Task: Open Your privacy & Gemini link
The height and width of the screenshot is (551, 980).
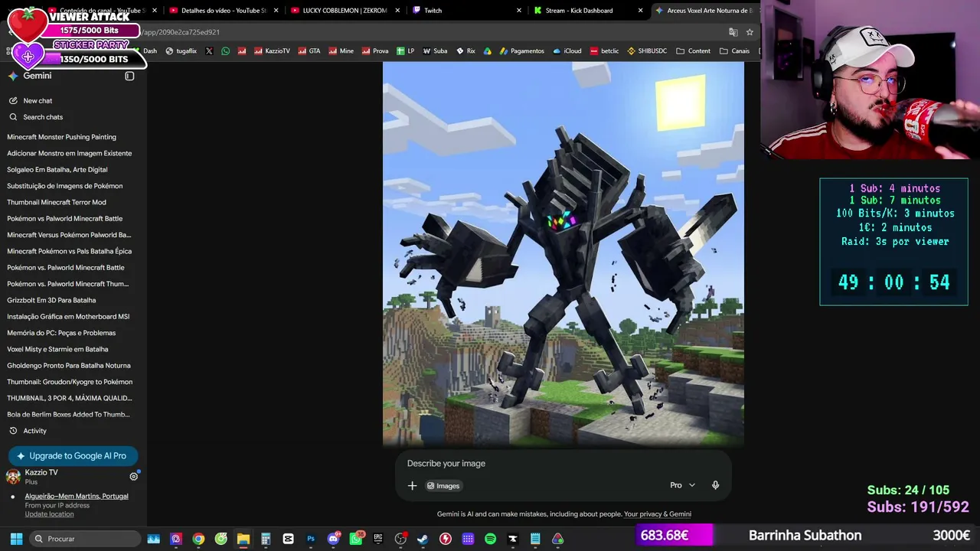Action: point(658,514)
